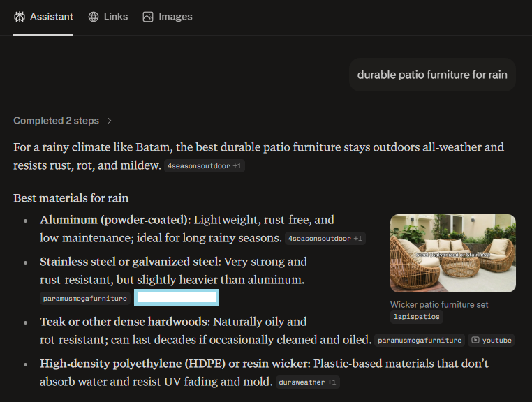Open paramusmegafurniture source under Stainless steel bullet
532x402 pixels.
[84, 298]
